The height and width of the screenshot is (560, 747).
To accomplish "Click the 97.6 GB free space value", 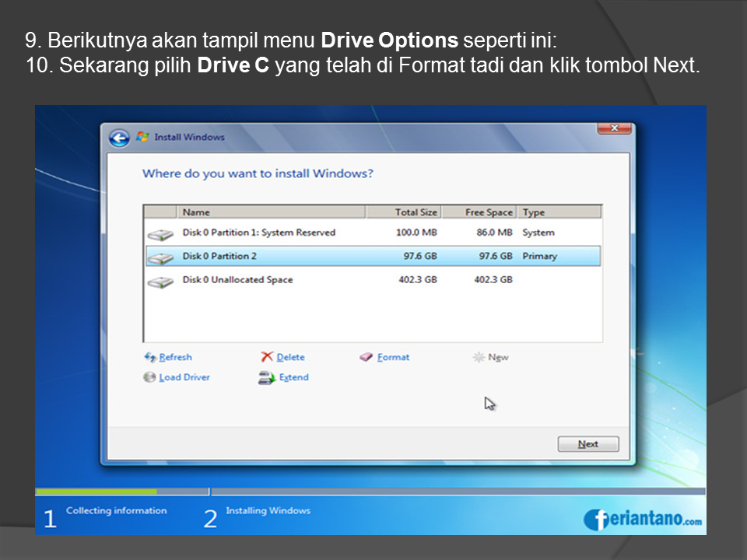I will click(496, 256).
